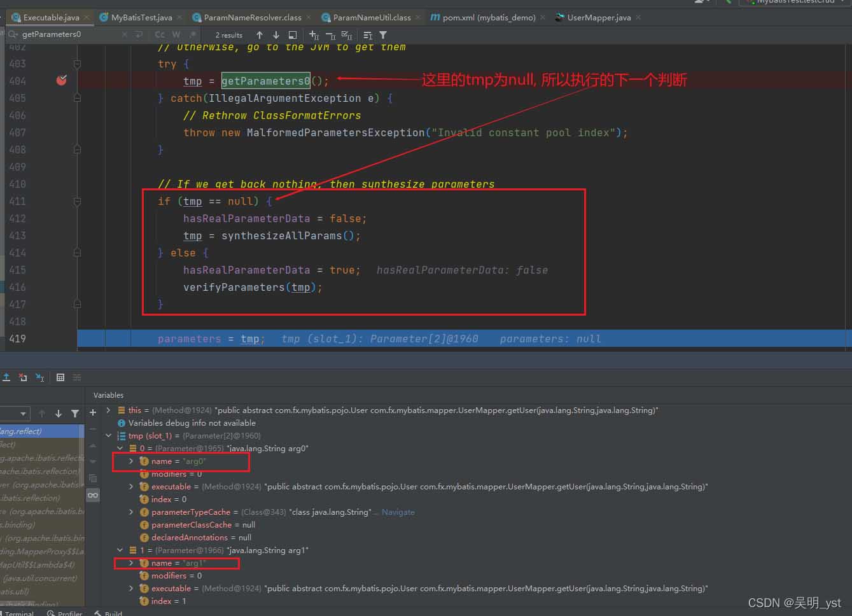Click the move watch up arrow icon
Image resolution: width=852 pixels, height=616 pixels.
tap(93, 445)
